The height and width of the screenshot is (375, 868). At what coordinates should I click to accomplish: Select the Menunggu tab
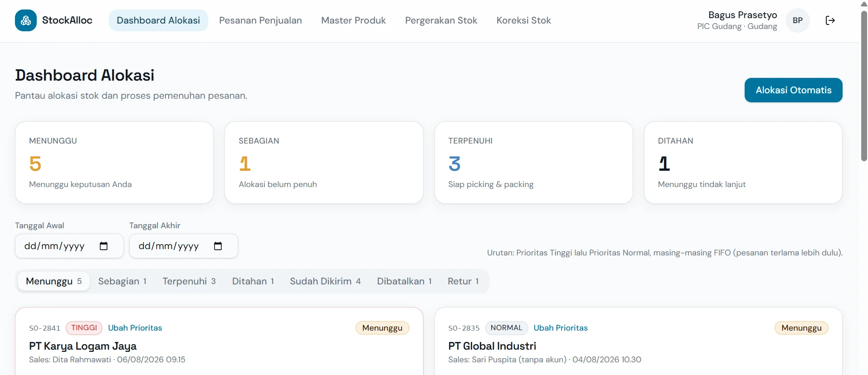(x=54, y=281)
